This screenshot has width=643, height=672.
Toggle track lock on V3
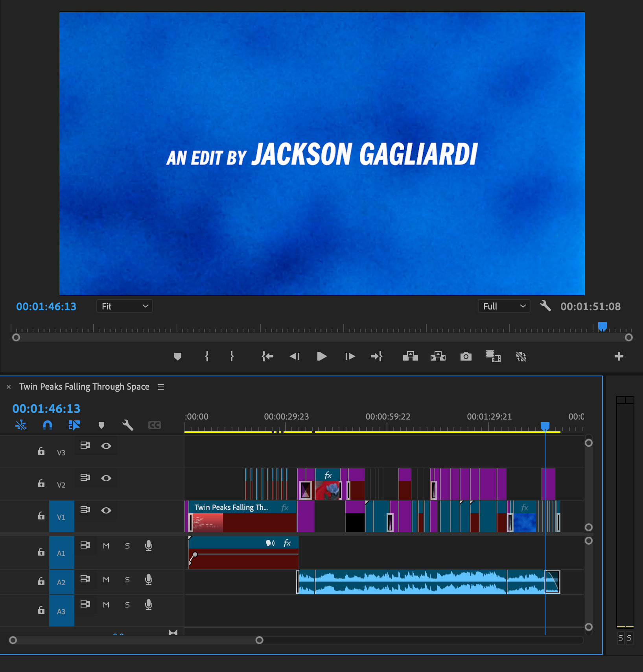[41, 451]
